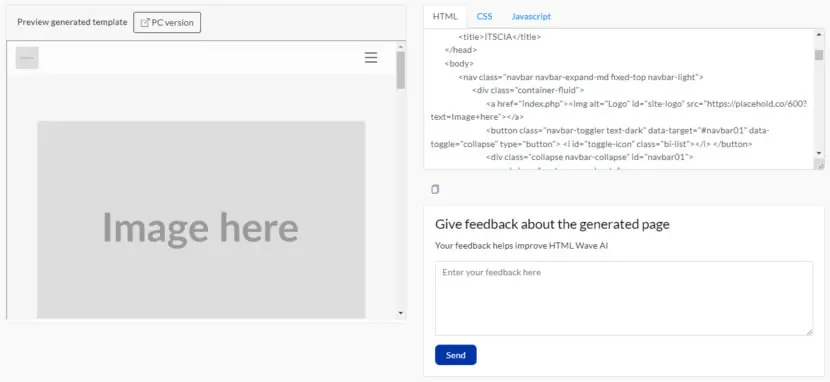
Task: Click the code panel scrollbar down arrow
Action: [x=819, y=153]
